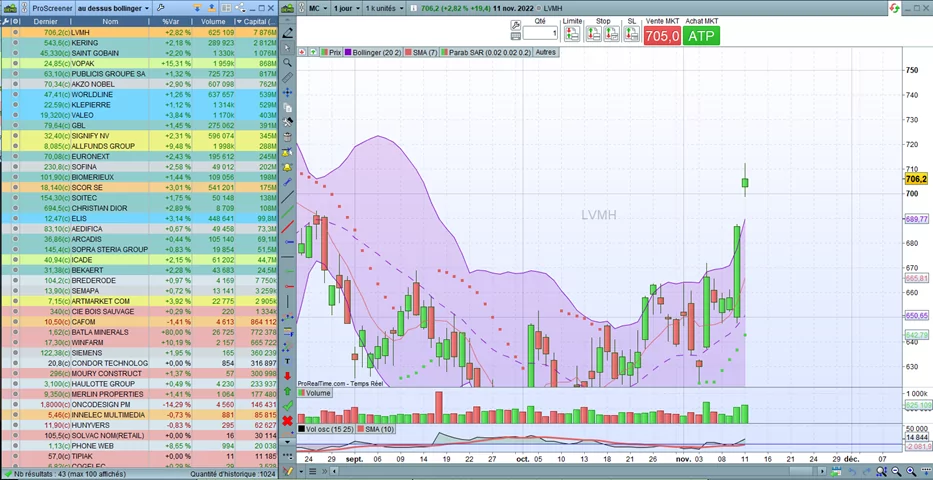Select the pencil drawing tool in chart toolbar
Image resolution: width=933 pixels, height=480 pixels.
(x=288, y=33)
